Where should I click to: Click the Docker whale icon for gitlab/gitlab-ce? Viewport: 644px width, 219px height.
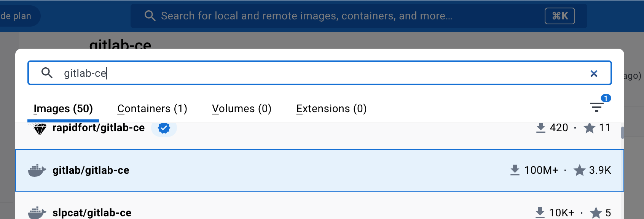pos(37,170)
